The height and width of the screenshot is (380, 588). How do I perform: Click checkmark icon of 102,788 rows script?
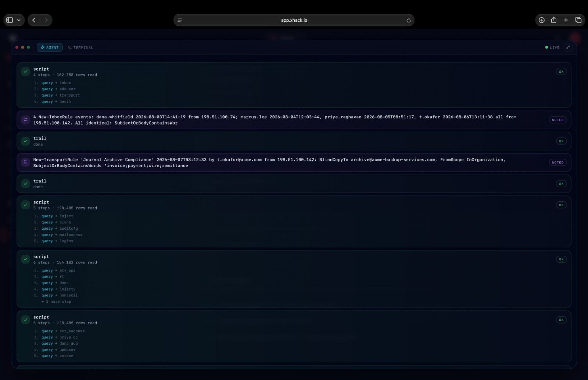click(25, 72)
